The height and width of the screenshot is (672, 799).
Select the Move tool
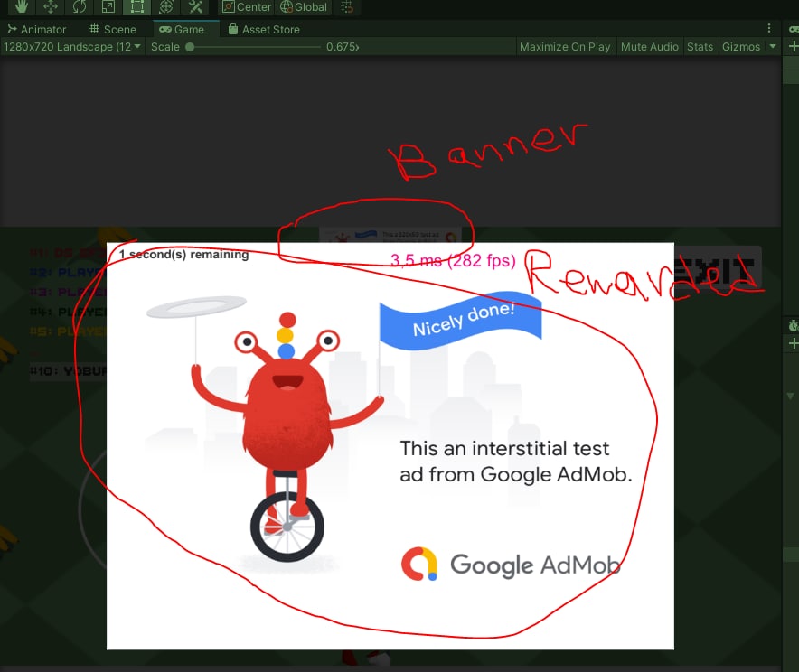pos(50,6)
